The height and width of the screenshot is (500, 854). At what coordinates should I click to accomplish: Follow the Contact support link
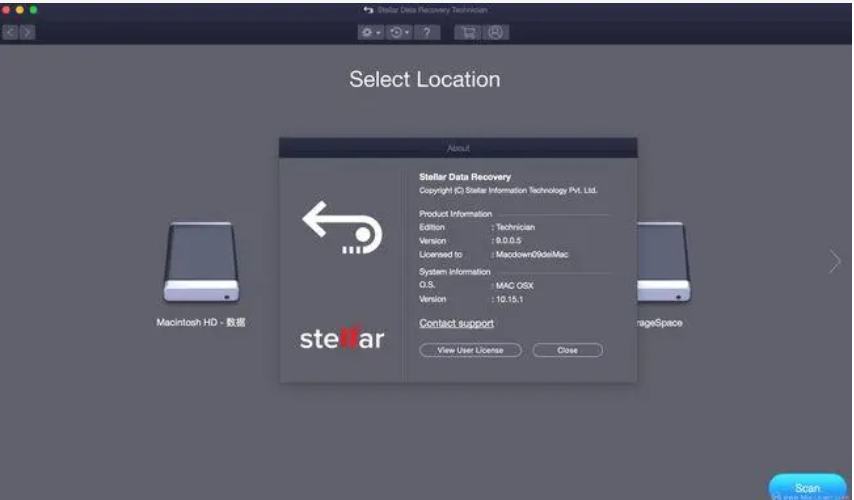[456, 323]
